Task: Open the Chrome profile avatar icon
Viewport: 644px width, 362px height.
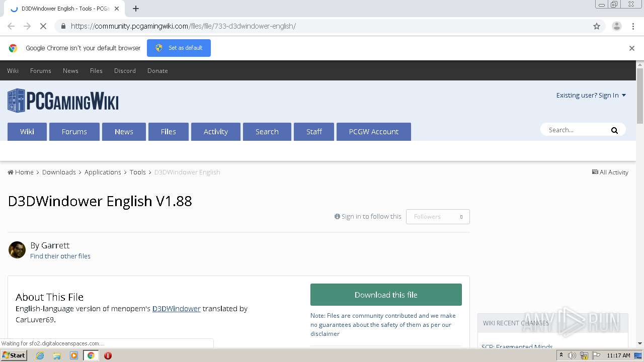Action: (616, 26)
